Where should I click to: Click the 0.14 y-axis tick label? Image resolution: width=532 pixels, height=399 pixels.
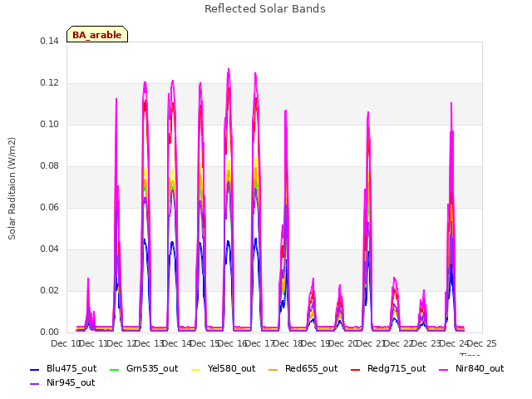(49, 41)
